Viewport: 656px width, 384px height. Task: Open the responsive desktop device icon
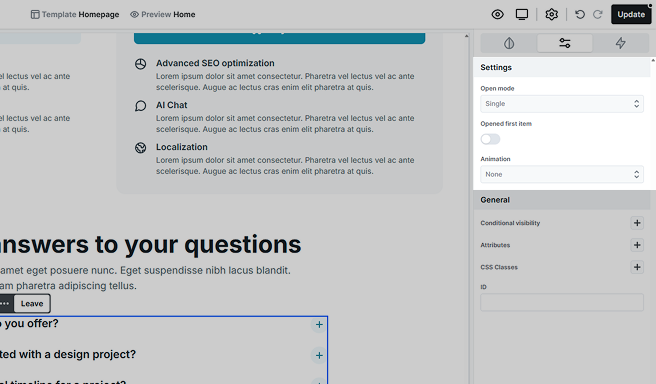pyautogui.click(x=522, y=15)
